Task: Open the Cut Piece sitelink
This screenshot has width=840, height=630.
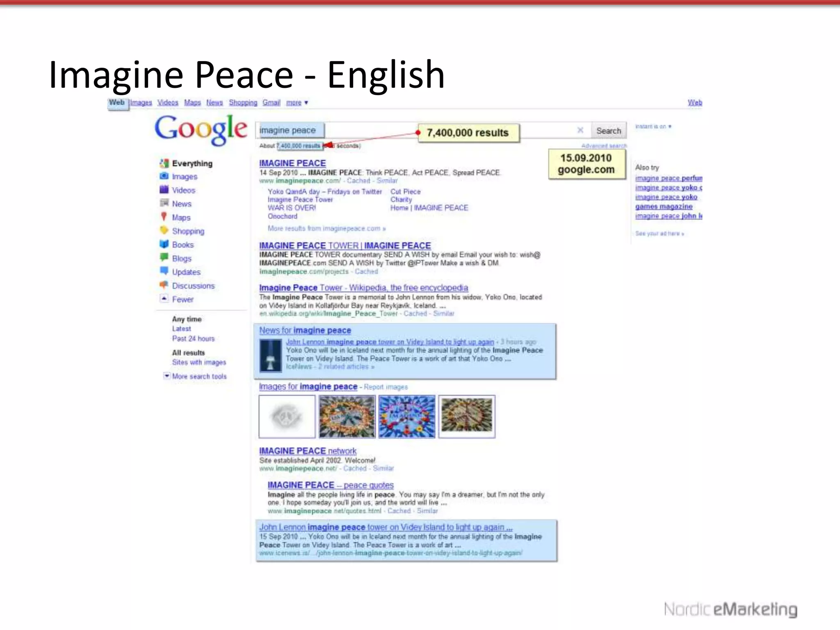Action: tap(406, 192)
